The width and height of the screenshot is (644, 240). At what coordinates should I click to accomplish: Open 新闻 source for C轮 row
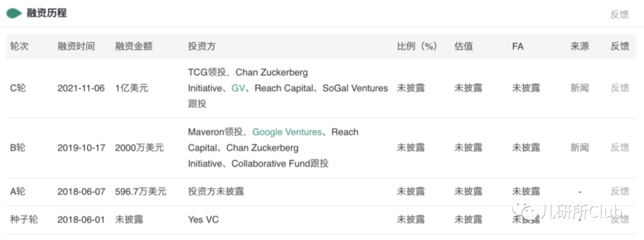579,88
